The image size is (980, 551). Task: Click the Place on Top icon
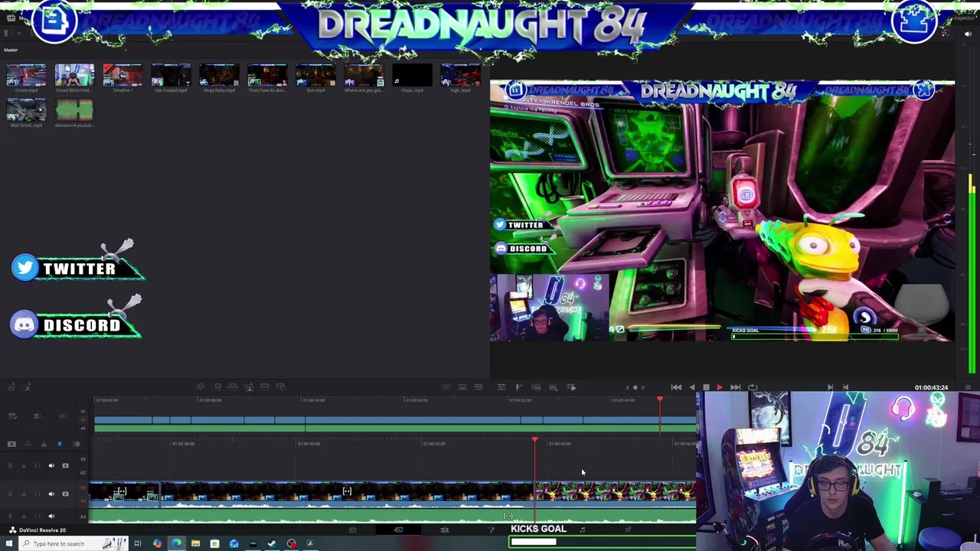(x=265, y=387)
